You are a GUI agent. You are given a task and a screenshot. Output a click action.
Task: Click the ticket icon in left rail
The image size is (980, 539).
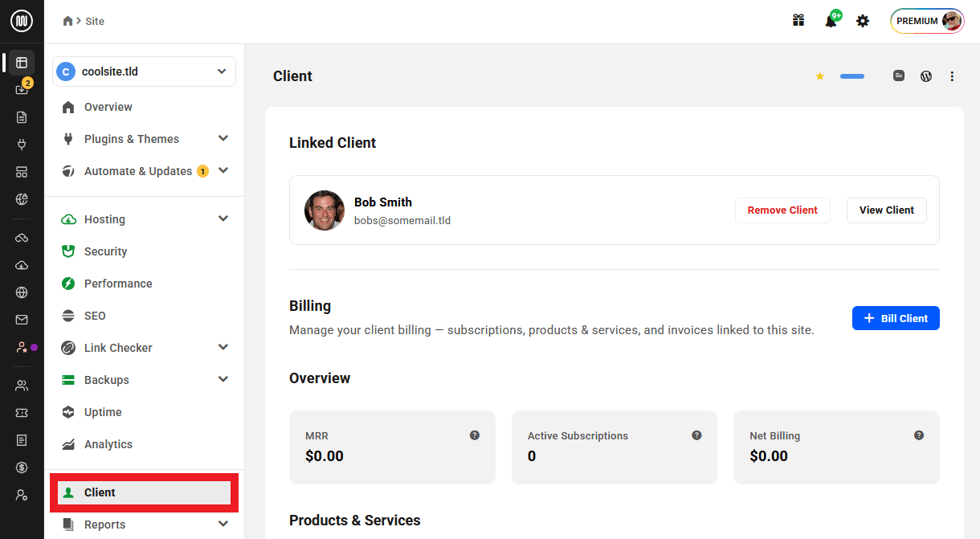coord(22,413)
